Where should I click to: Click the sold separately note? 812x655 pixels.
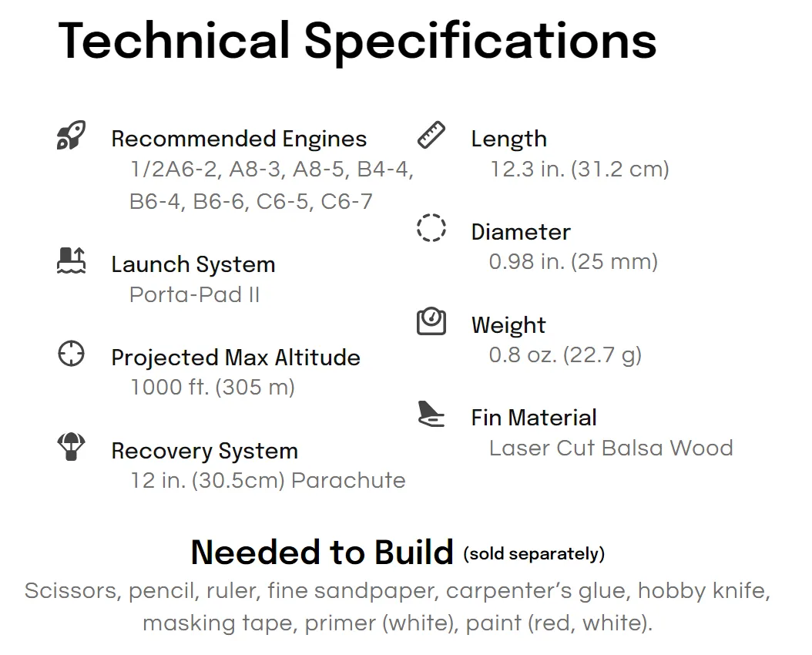(x=534, y=554)
